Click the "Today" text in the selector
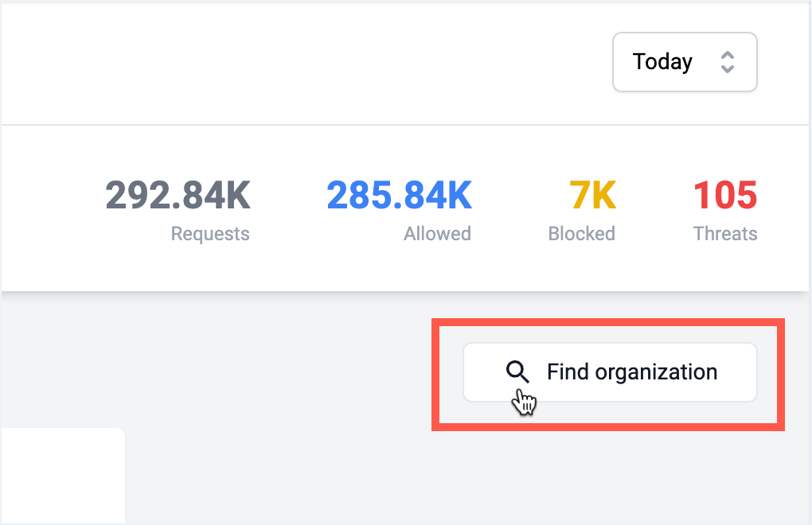Screen dimensions: 812x525 tap(662, 62)
